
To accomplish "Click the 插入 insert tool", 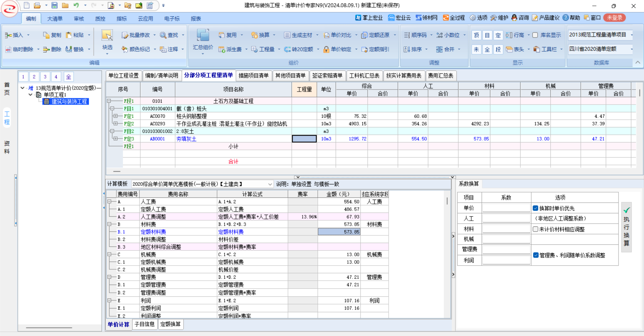I will point(14,35).
